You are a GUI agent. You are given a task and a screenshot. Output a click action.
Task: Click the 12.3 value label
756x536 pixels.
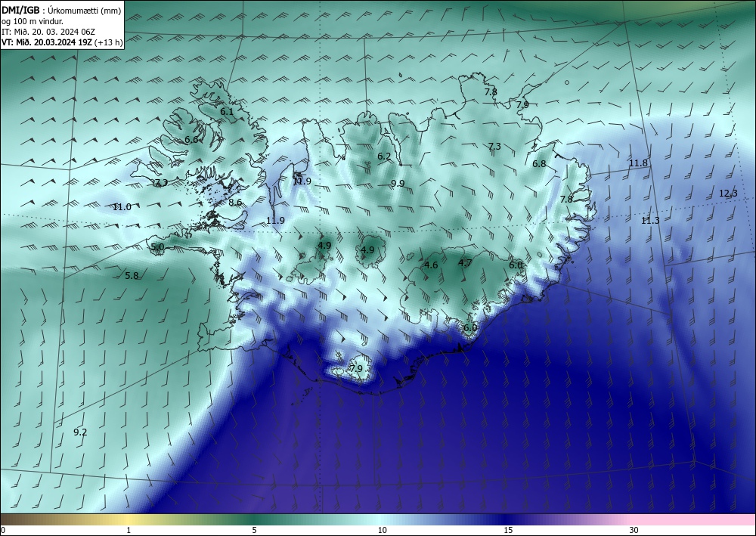click(728, 194)
